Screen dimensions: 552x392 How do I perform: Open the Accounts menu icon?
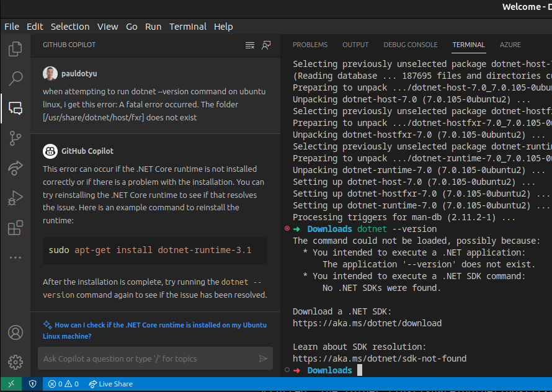coord(15,332)
